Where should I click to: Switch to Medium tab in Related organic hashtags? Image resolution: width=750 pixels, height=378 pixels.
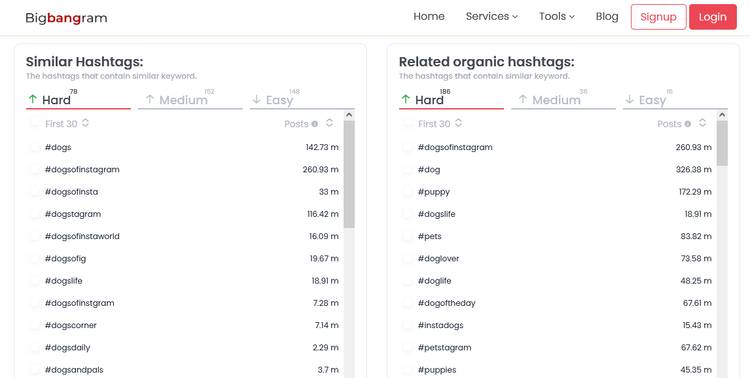[x=563, y=99]
